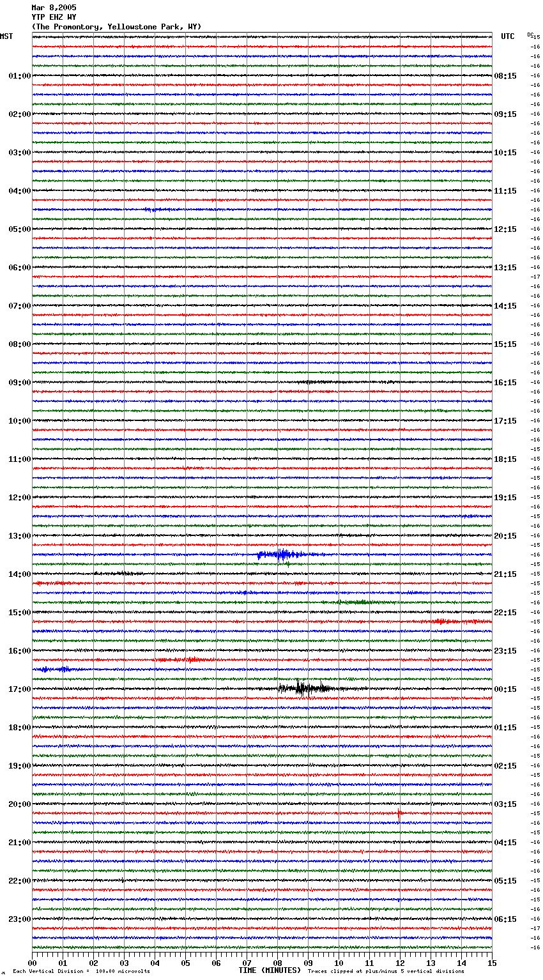
Task: Click the '21:15' UTC time label
Action: pyautogui.click(x=505, y=574)
